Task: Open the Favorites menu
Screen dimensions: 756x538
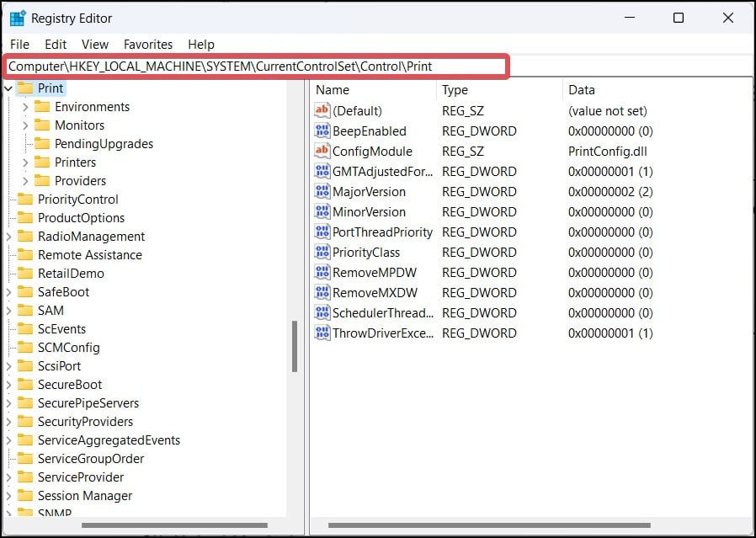Action: [148, 45]
